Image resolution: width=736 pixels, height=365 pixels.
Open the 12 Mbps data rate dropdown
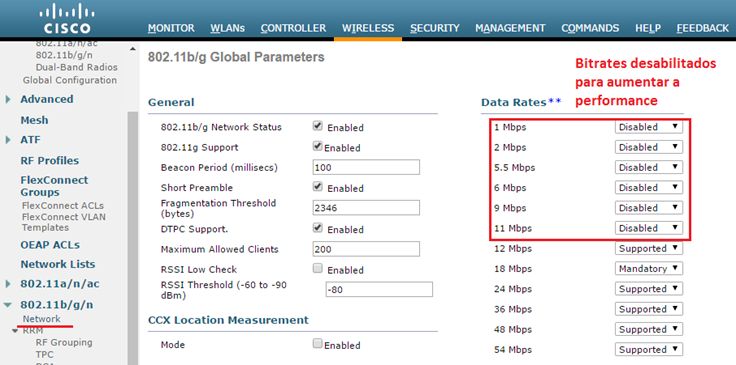coord(649,249)
